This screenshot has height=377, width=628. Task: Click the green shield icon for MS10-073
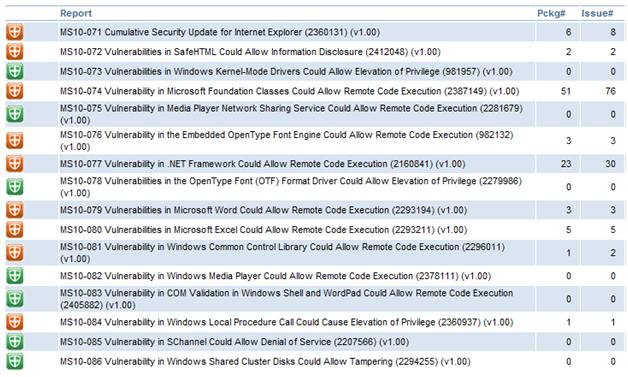point(15,71)
